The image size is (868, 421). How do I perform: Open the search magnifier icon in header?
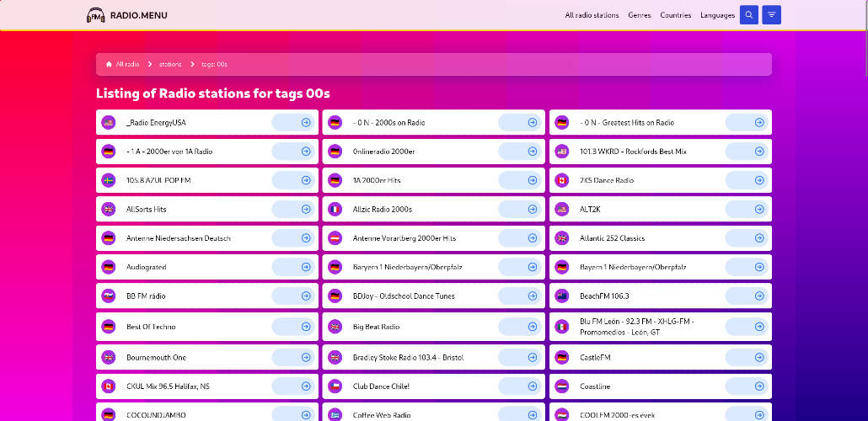point(748,15)
